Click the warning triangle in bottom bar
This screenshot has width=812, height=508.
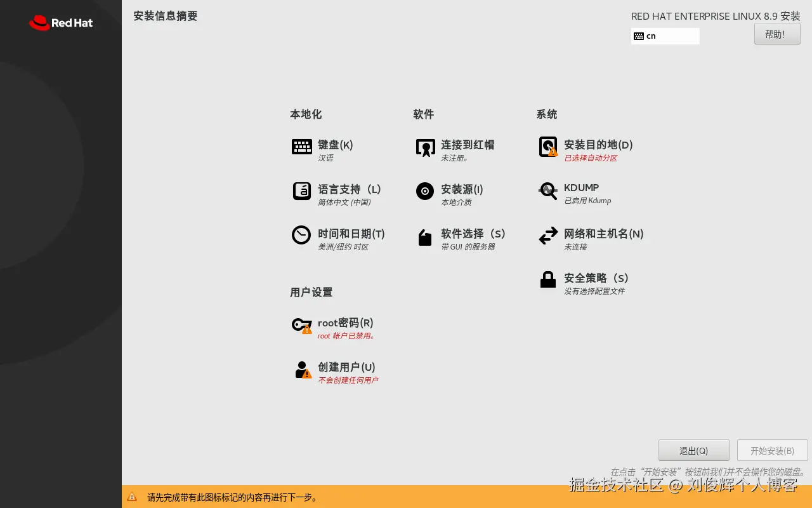(x=132, y=497)
